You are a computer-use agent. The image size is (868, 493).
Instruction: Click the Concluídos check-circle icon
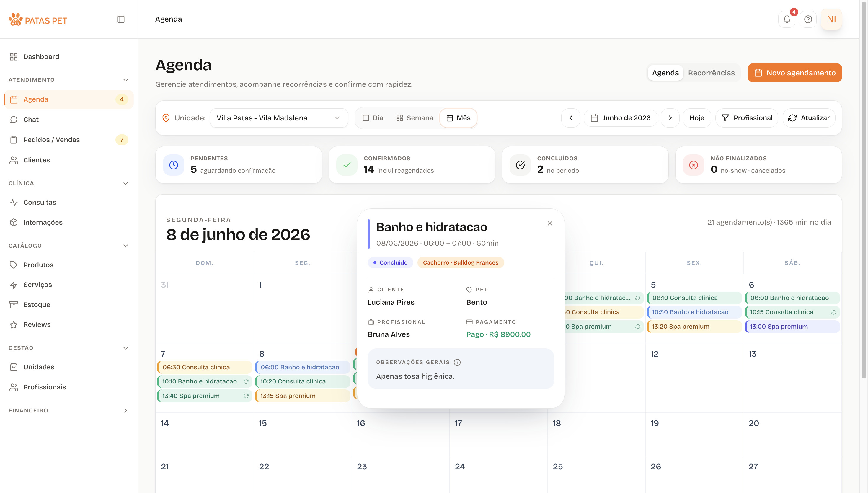tap(520, 165)
